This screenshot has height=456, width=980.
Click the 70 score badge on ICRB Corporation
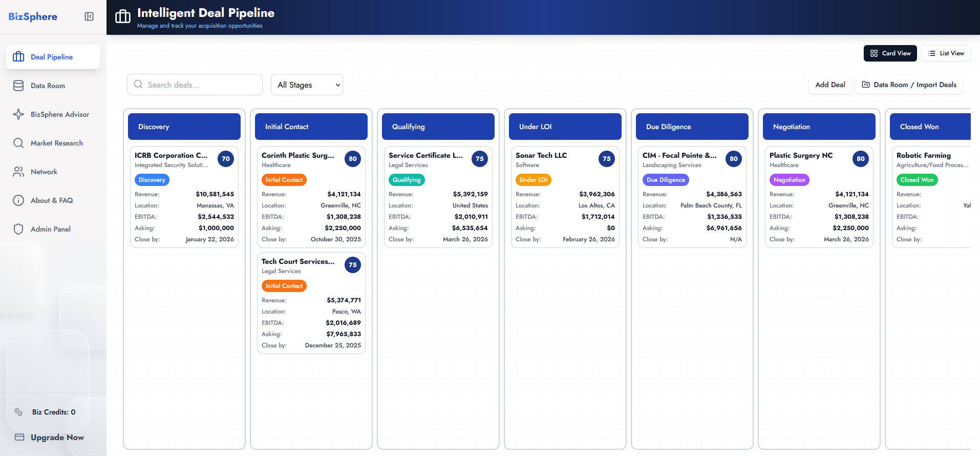pyautogui.click(x=226, y=159)
